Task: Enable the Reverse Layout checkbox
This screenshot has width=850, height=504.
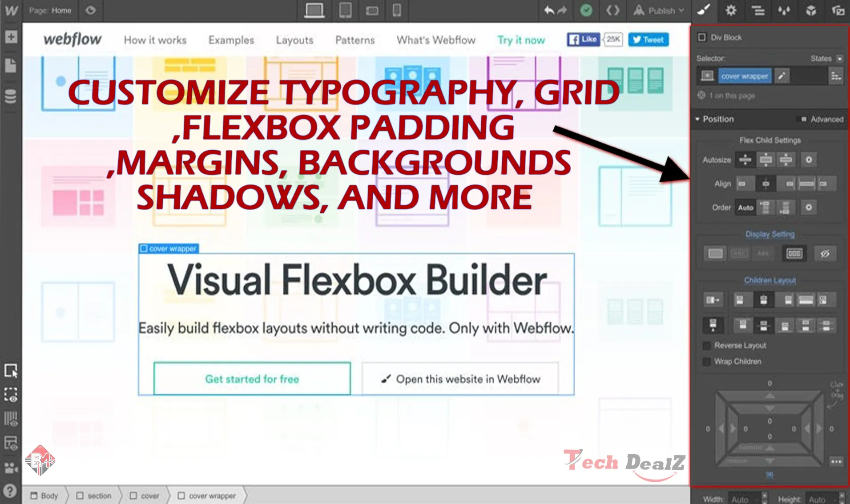Action: pyautogui.click(x=706, y=345)
